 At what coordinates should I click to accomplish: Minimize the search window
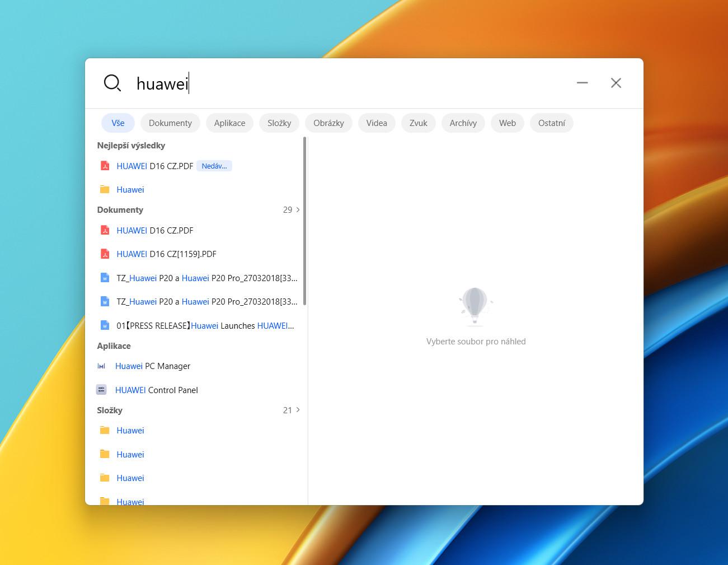tap(583, 83)
